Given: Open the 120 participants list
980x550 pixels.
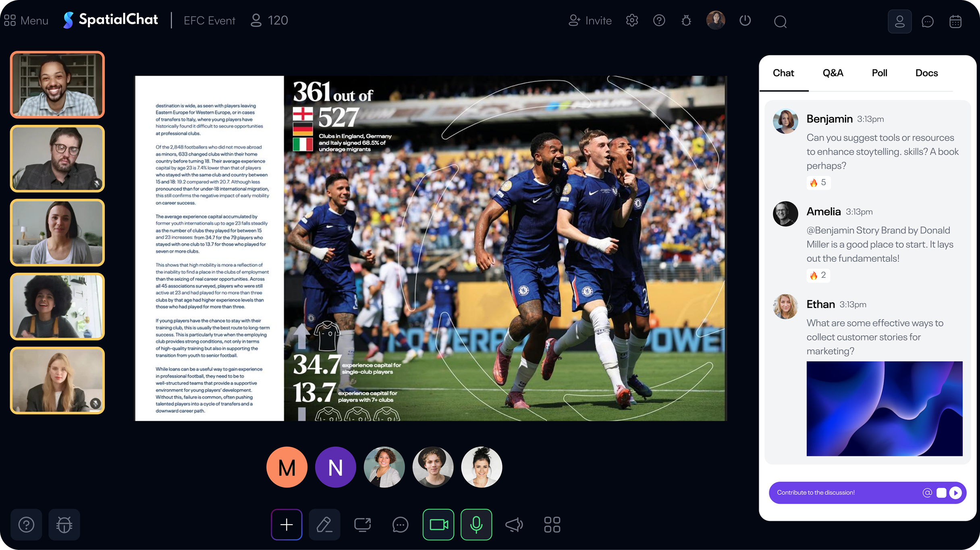Looking at the screenshot, I should pos(269,21).
